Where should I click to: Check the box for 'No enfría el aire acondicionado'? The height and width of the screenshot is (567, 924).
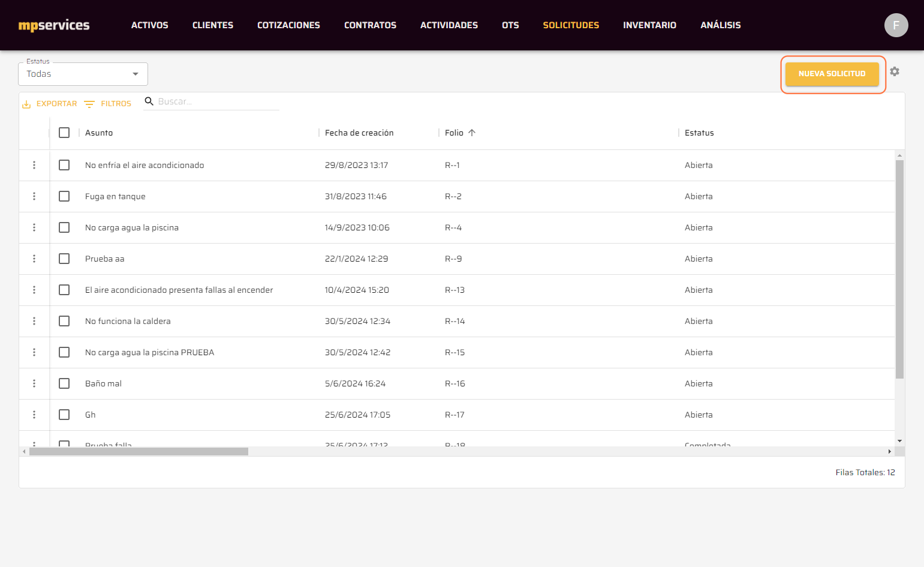coord(64,165)
